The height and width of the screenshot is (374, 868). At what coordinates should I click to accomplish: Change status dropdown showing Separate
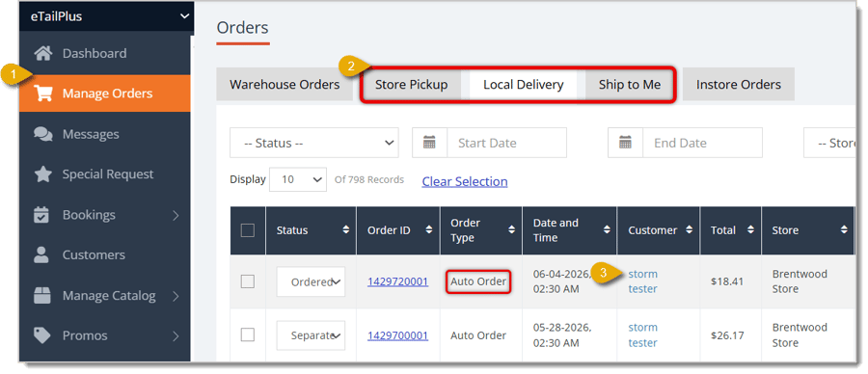312,335
